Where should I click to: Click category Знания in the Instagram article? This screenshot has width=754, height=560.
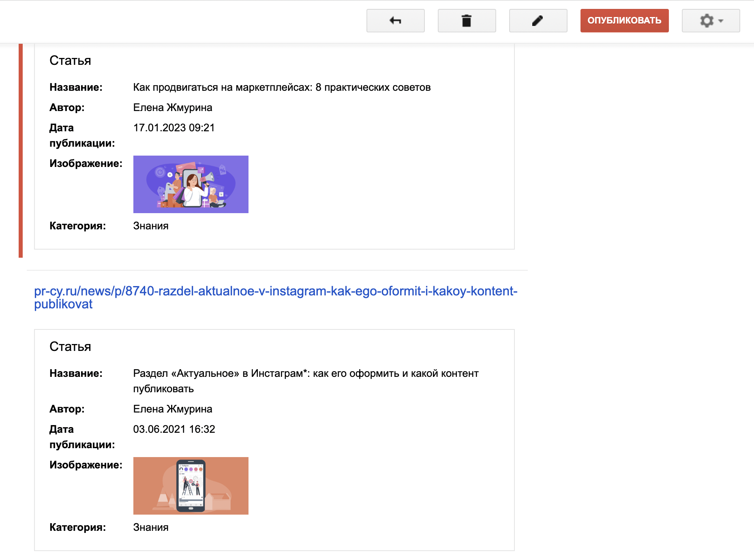[151, 528]
